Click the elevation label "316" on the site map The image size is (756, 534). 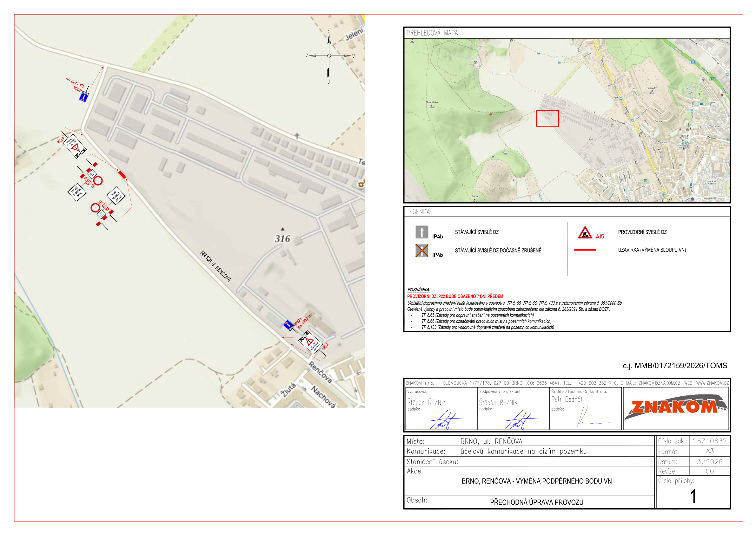tap(282, 238)
